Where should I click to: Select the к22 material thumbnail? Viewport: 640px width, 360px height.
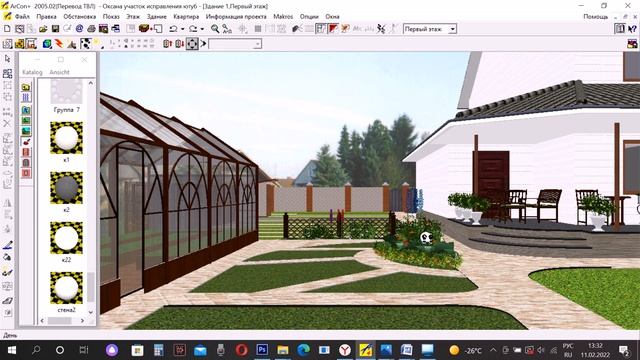coord(66,238)
